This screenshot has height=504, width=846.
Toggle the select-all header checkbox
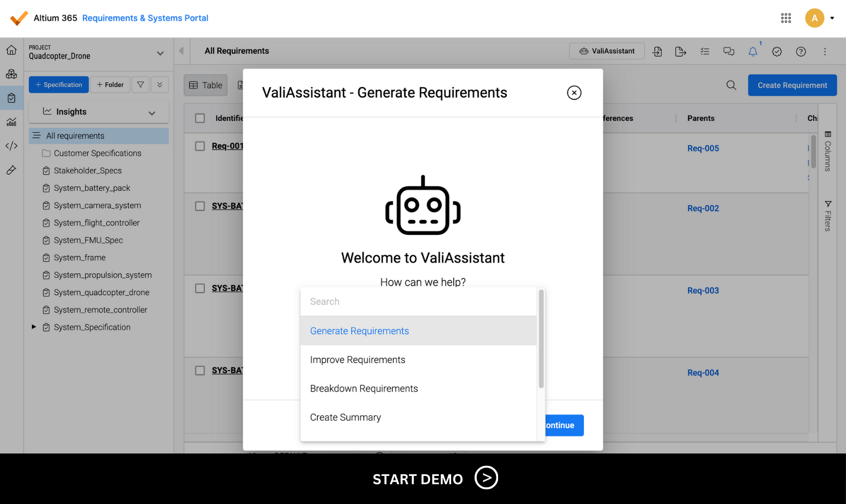[x=200, y=118]
